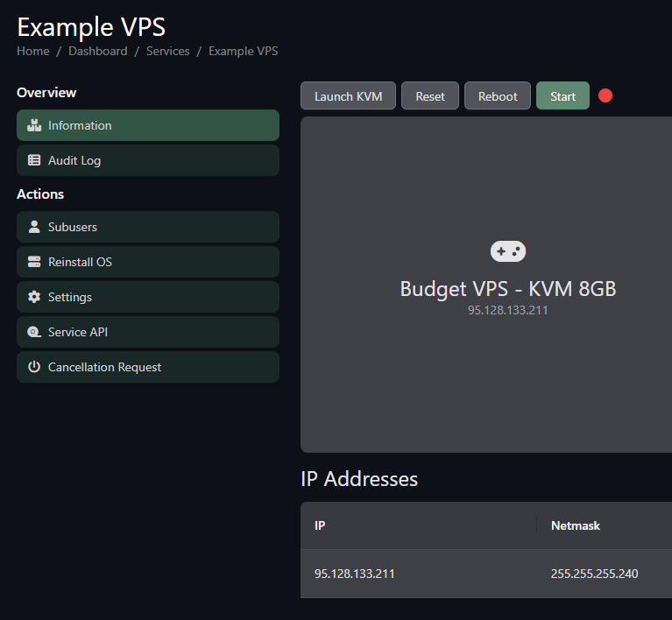The width and height of the screenshot is (672, 620).
Task: Go to Home in the breadcrumb
Action: (33, 51)
